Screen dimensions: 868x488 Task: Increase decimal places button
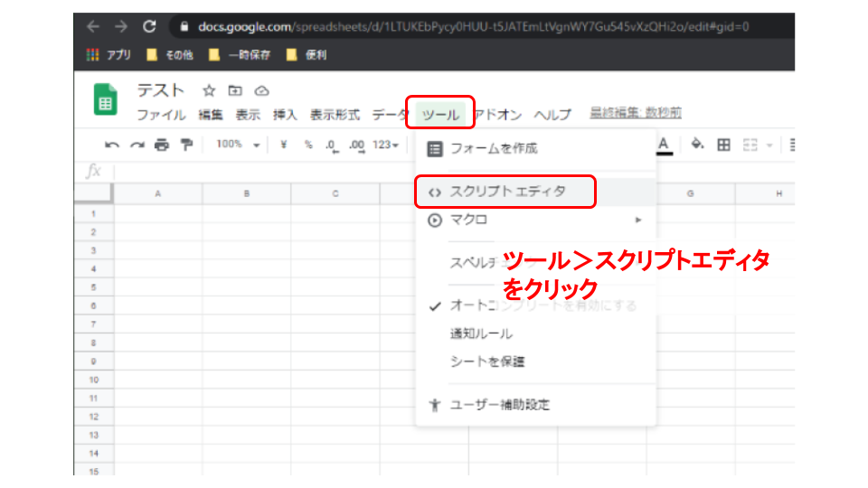357,145
